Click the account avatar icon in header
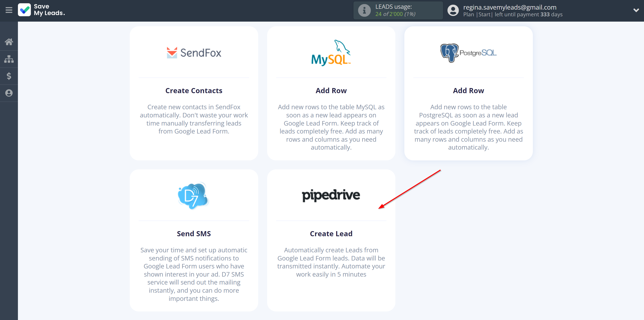This screenshot has width=644, height=320. tap(453, 11)
